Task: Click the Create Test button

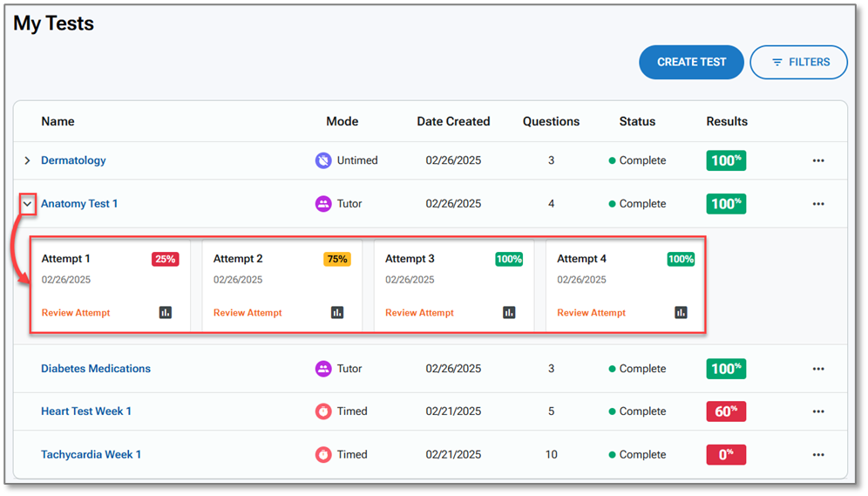Action: click(691, 62)
